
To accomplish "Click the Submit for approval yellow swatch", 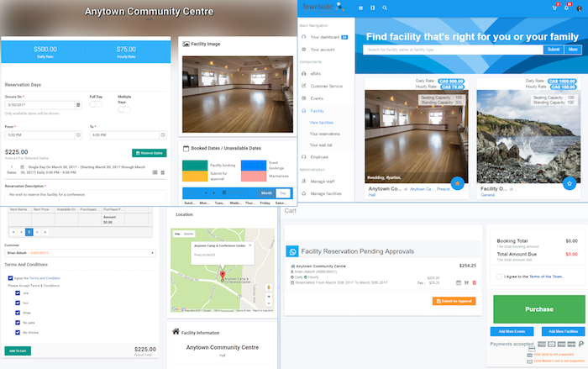I will [195, 176].
